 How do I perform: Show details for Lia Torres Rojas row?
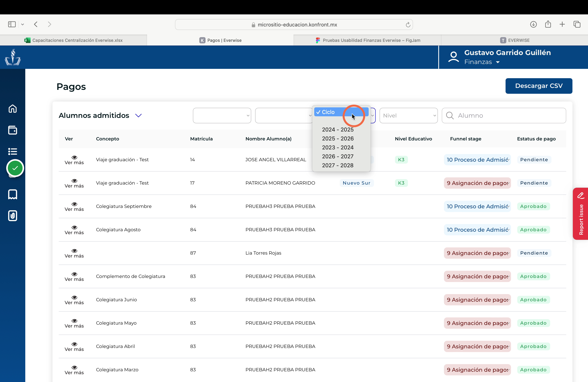(74, 253)
